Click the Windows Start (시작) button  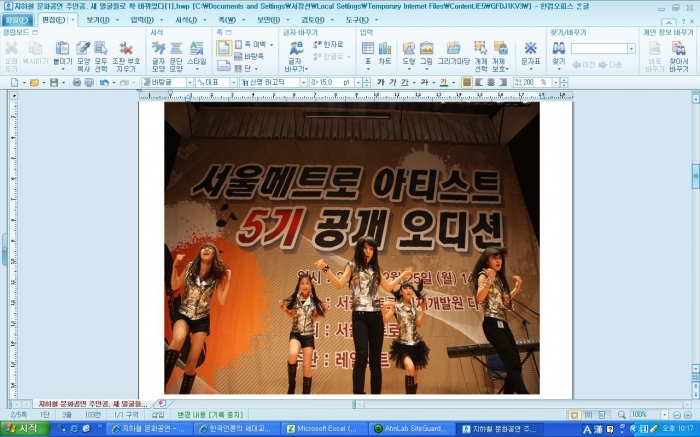coord(25,429)
